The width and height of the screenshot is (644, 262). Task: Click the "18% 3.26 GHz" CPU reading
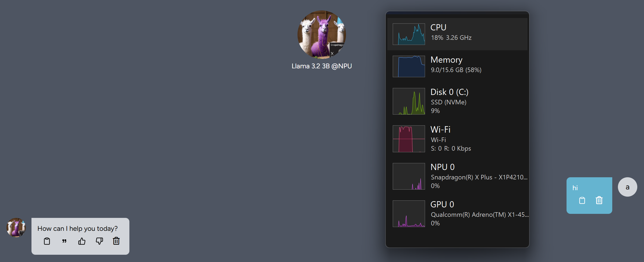pyautogui.click(x=451, y=38)
